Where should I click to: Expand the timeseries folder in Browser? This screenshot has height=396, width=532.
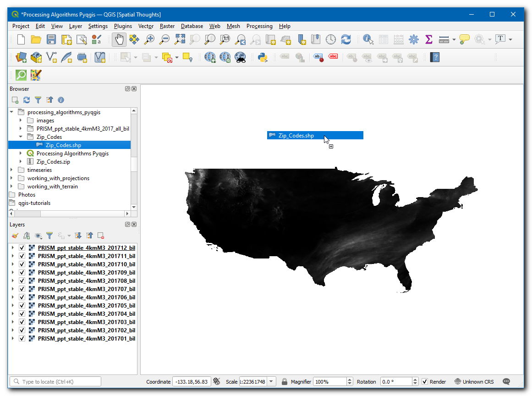coord(12,170)
